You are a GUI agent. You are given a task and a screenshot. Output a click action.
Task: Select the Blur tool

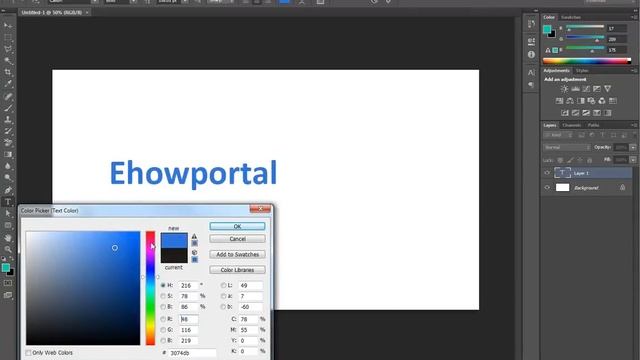click(8, 166)
